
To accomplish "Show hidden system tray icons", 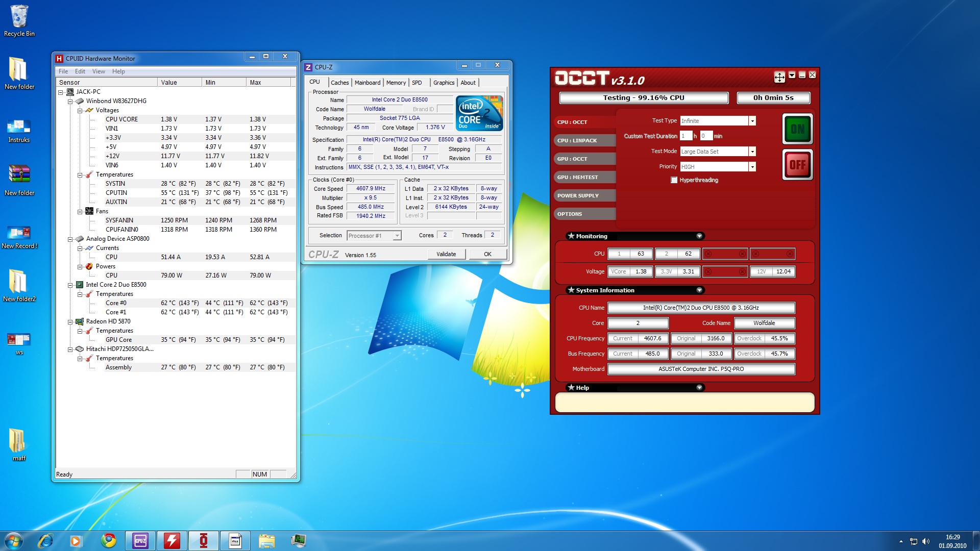I will [901, 541].
